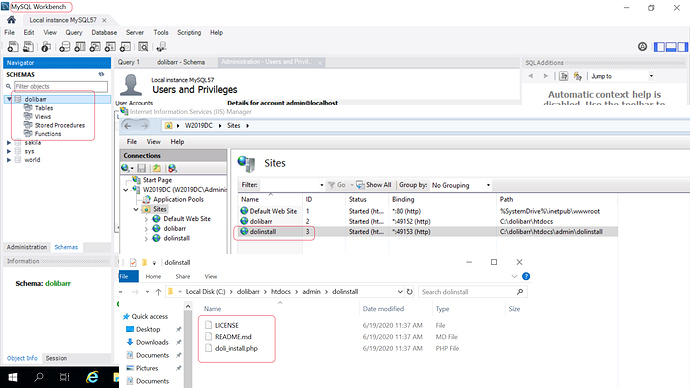Toggle the right sidebar panel visibility
The image size is (690, 388).
point(683,47)
